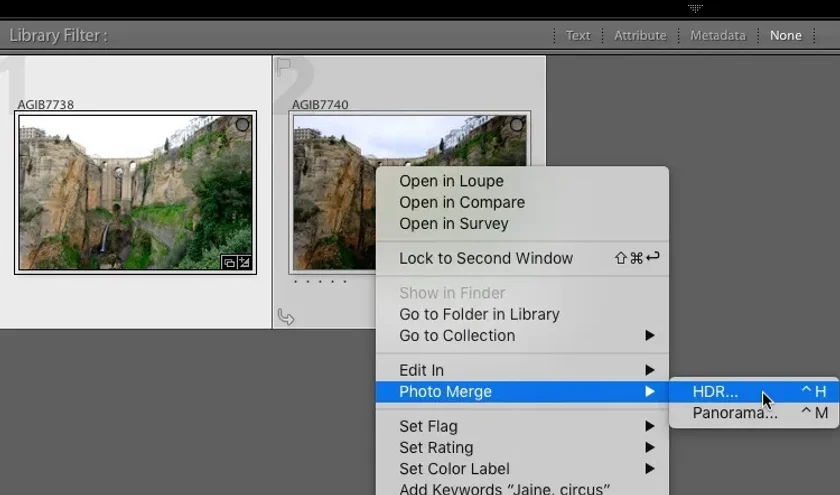Expand the Go to Collection submenu arrow
The image size is (840, 495).
pos(650,335)
